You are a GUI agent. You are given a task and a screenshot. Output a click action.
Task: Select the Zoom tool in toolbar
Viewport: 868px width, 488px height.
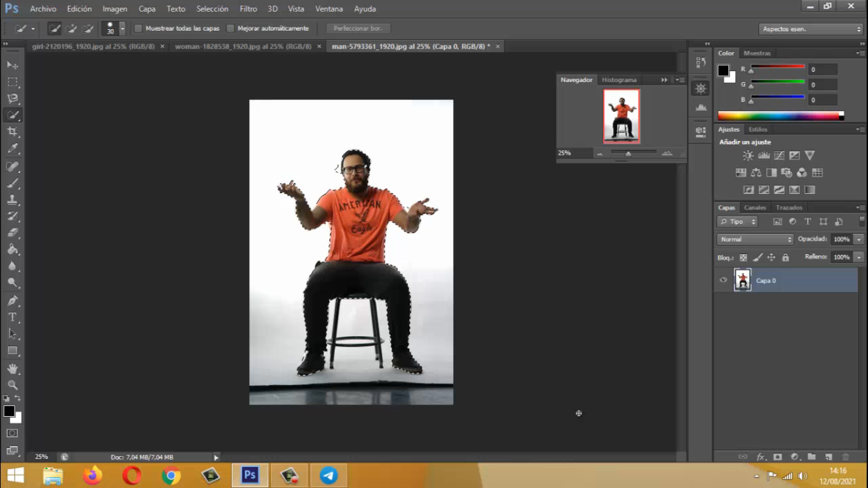click(x=12, y=385)
